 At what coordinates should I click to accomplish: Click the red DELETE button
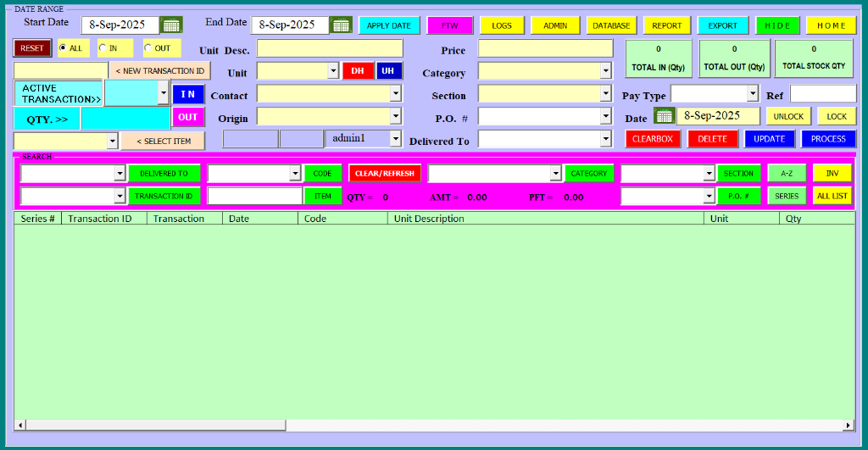712,139
